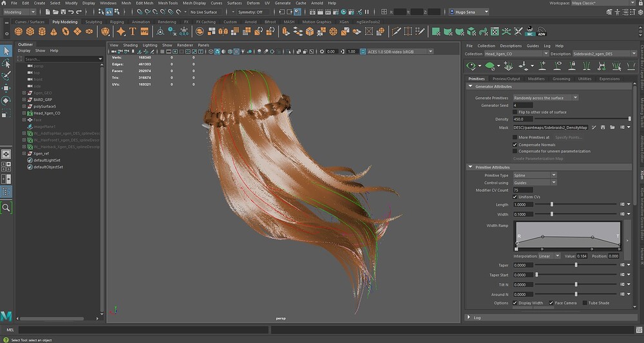Select Head_Xgen_CO in the Outliner

coord(47,113)
